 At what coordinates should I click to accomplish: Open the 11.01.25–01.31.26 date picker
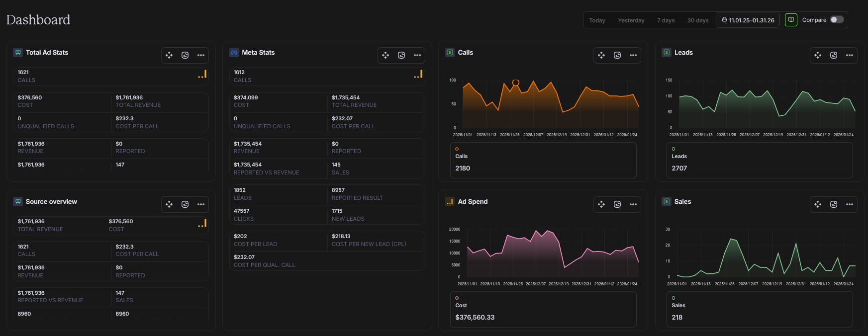pos(748,20)
